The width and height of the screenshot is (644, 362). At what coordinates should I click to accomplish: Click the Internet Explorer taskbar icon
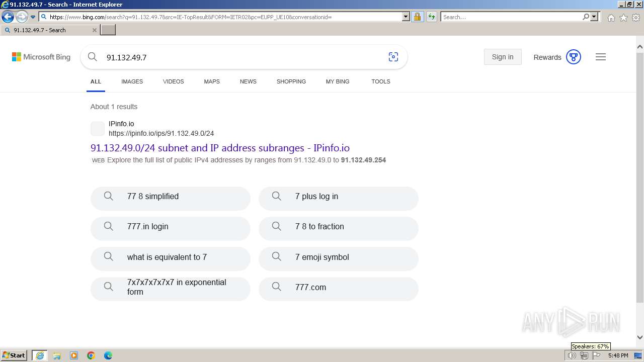[x=40, y=355]
